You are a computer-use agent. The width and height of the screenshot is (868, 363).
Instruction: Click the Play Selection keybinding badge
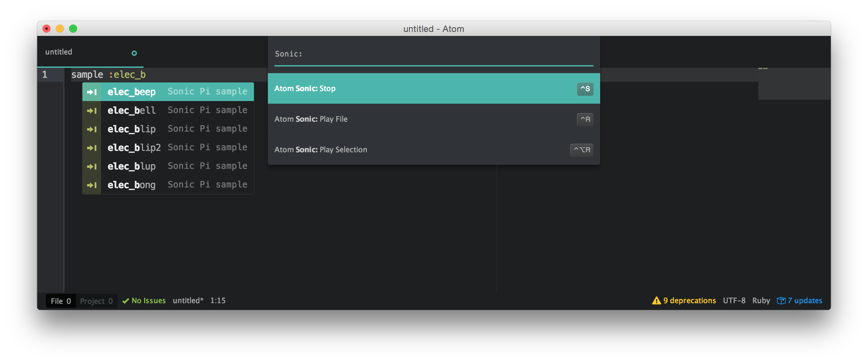point(582,150)
